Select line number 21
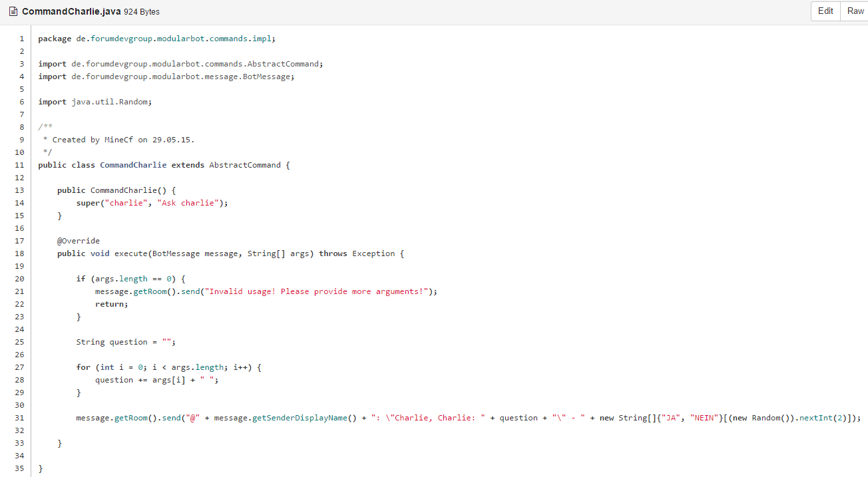 click(x=20, y=291)
